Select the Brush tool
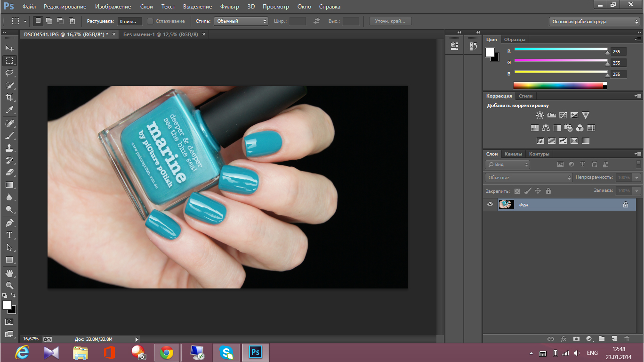This screenshot has width=644, height=362. click(x=9, y=136)
